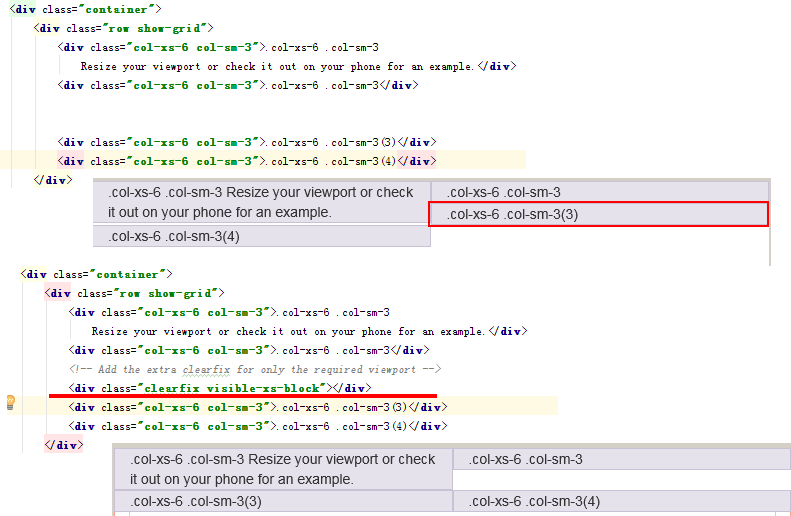Viewport: 791px width, 516px height.
Task: Click 'Resize your viewport' code line in upper snippet
Action: [x=298, y=66]
